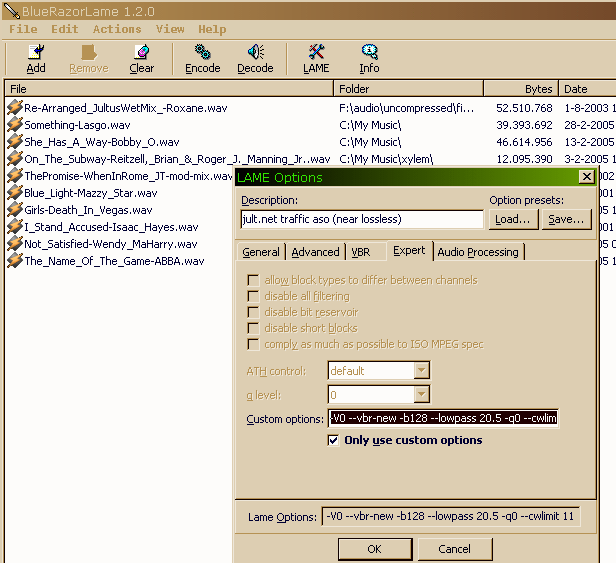Select Girls-Death_In_Vegas.wav file name

(88, 210)
